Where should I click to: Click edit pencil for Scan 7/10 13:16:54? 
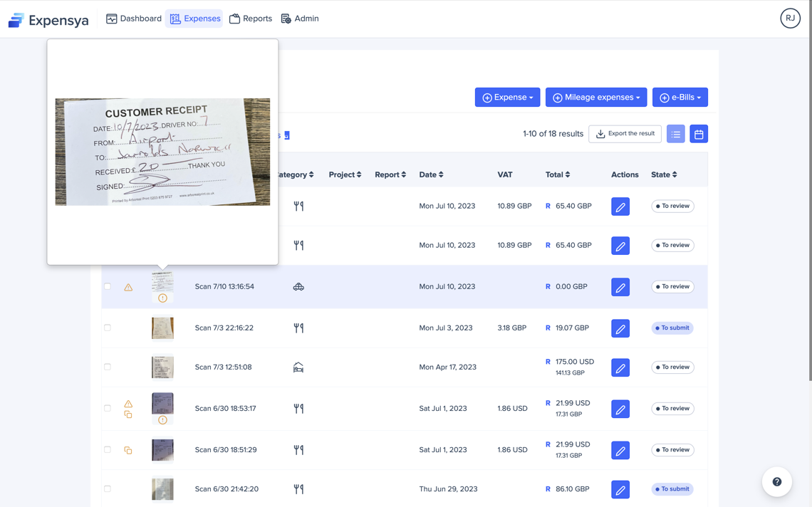(620, 287)
